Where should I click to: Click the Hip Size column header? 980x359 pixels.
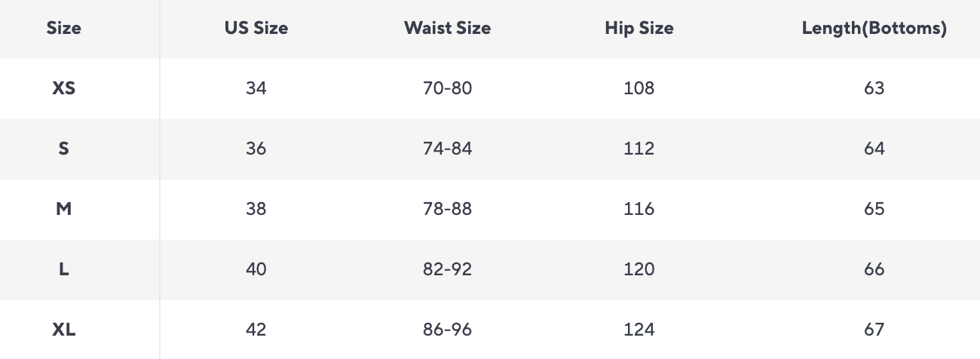(639, 29)
